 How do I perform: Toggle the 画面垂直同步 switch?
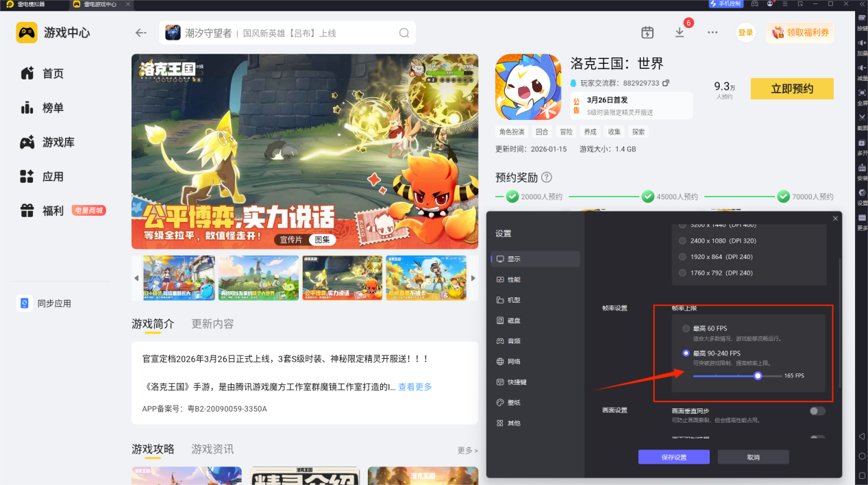click(817, 411)
